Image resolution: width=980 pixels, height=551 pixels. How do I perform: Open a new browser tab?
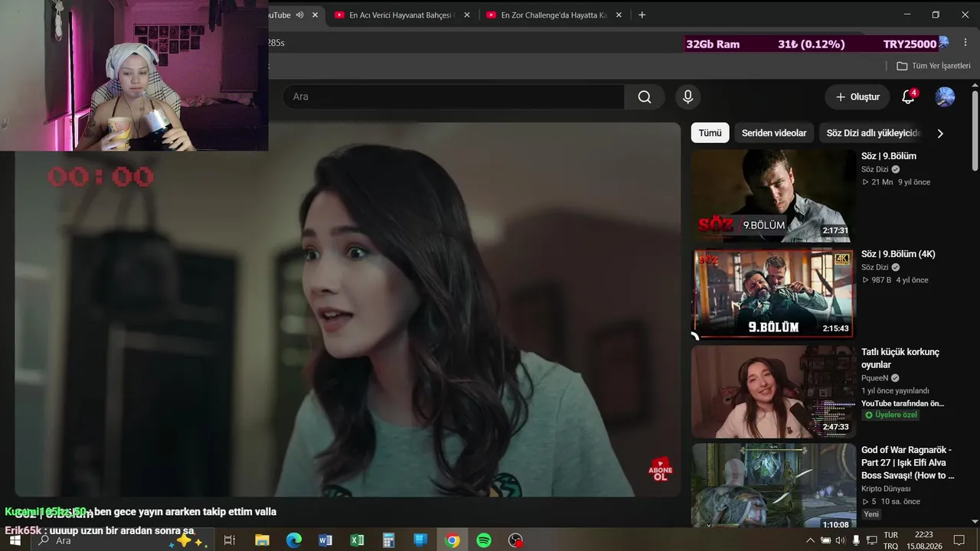coord(642,15)
